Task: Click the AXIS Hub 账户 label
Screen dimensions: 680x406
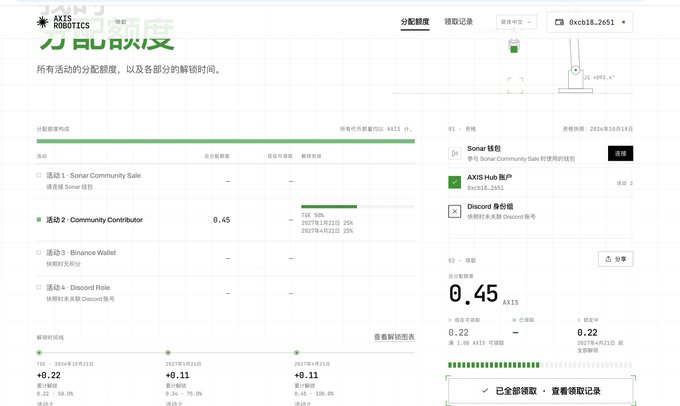Action: click(x=490, y=177)
